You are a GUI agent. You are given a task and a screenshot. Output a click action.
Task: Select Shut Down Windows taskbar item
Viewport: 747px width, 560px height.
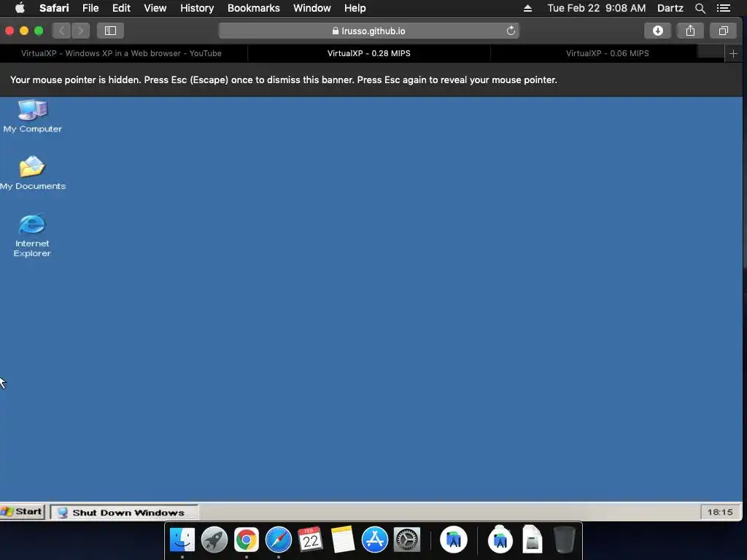pyautogui.click(x=124, y=513)
